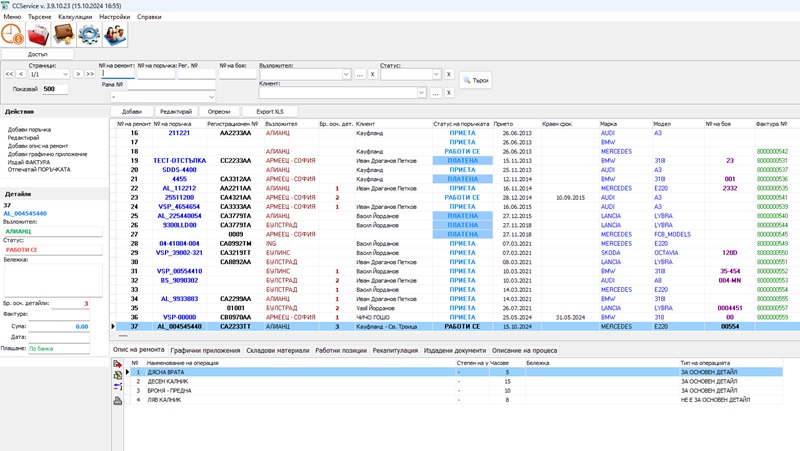Switch to Графични приложения tab
The width and height of the screenshot is (800, 451).
tap(205, 350)
